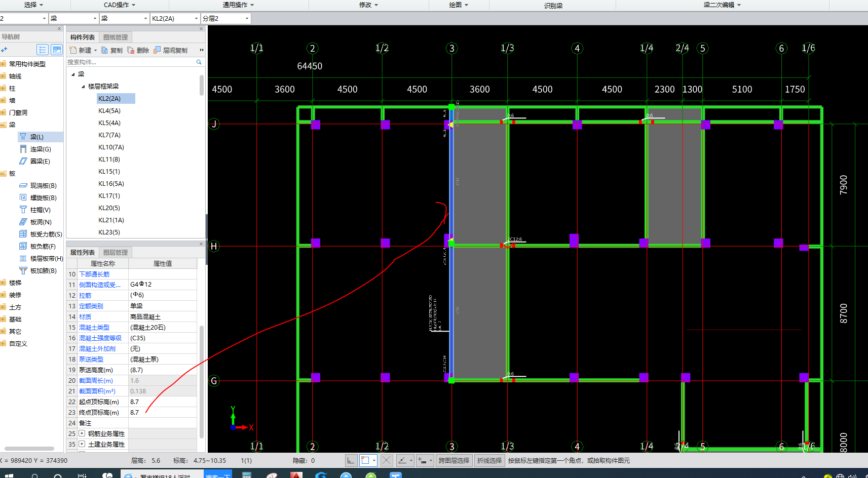Select KL21(1A) in the component list
Viewport: 868px width, 478px height.
[x=111, y=220]
